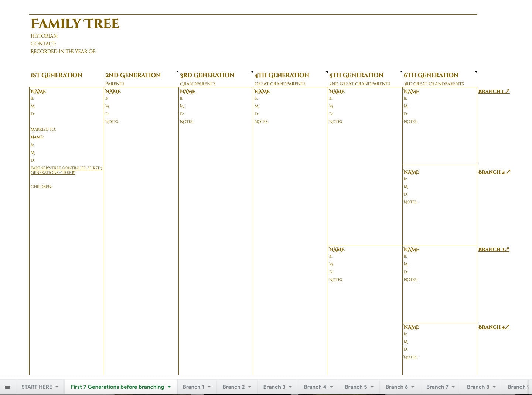Open the START HERE tab dropdown
532x395 pixels.
[57, 387]
